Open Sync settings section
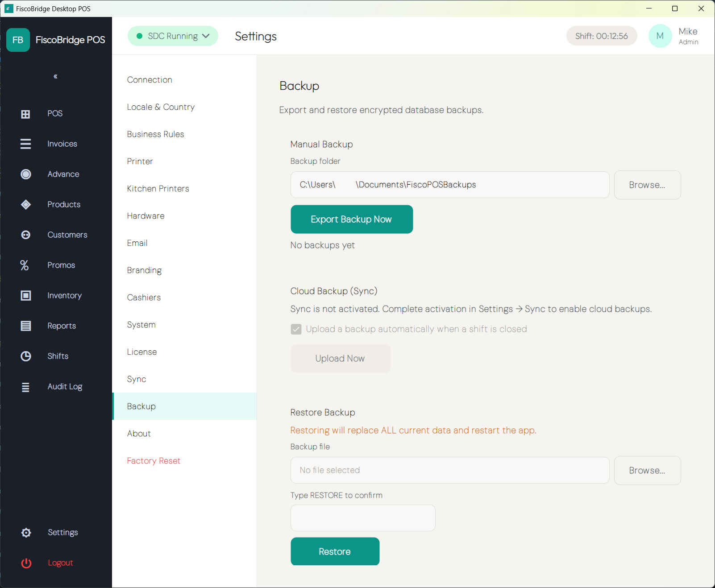Screen dimensions: 715x588 (184, 379)
